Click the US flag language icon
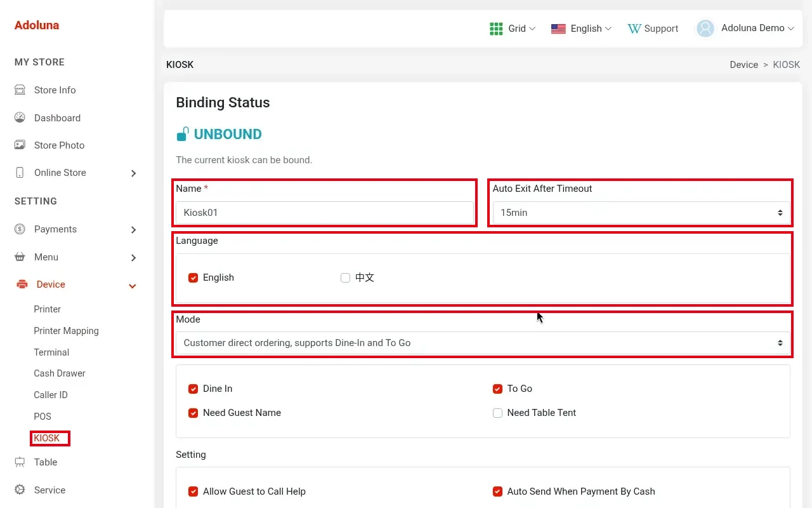The image size is (812, 508). click(x=558, y=29)
